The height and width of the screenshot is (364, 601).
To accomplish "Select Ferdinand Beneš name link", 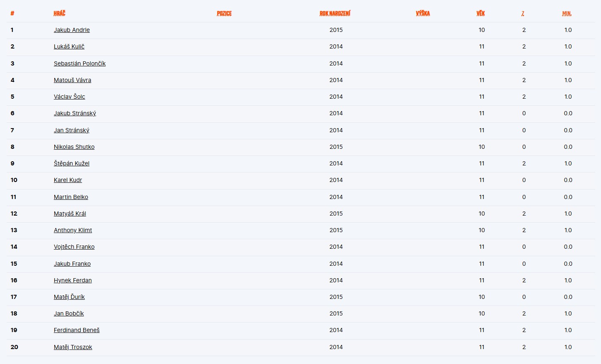I will (x=77, y=330).
